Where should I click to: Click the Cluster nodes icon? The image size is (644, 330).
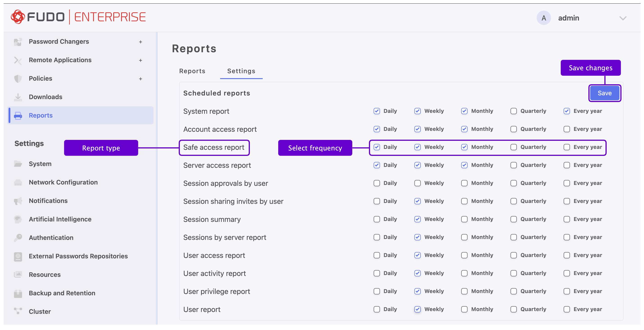pos(18,312)
